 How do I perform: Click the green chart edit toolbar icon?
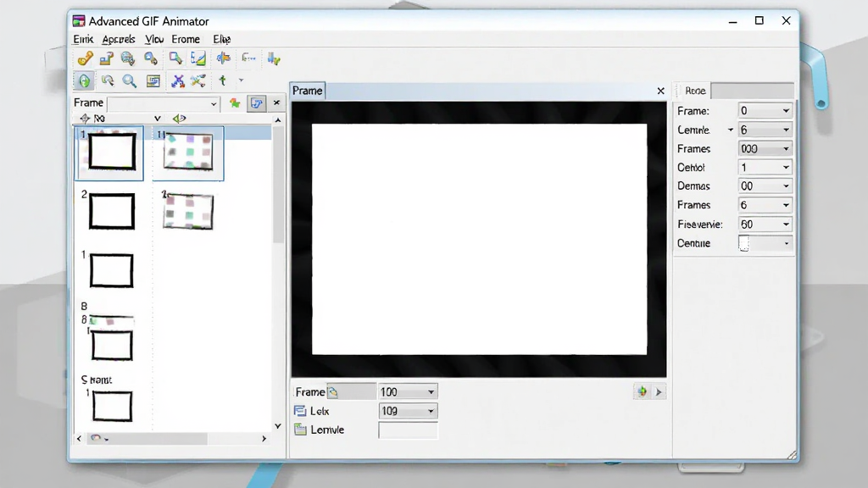click(x=198, y=58)
